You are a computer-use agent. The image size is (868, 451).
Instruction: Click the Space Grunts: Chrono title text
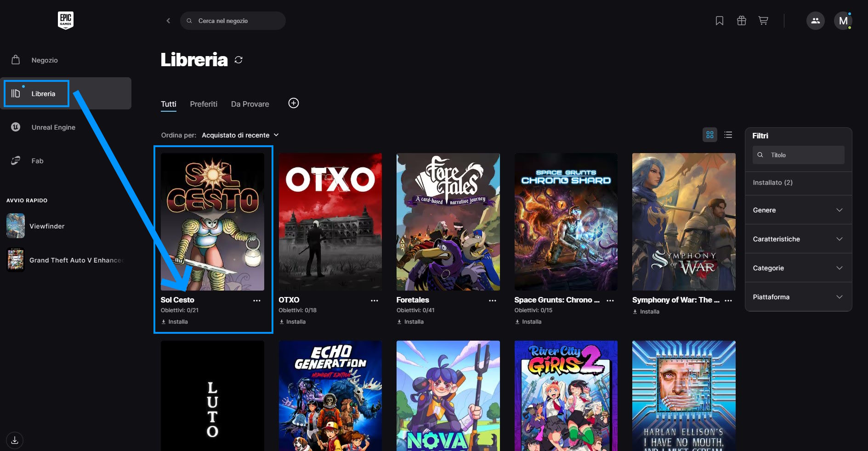click(557, 300)
